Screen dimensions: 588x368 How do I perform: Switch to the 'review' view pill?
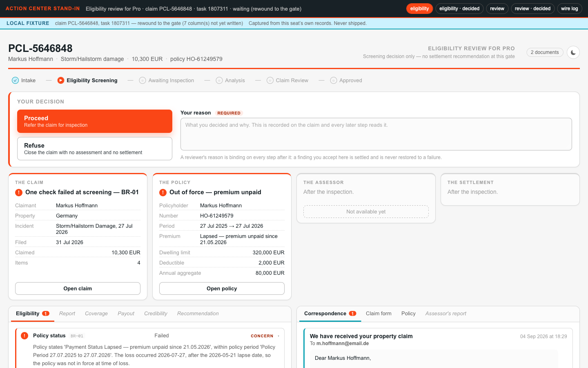497,9
